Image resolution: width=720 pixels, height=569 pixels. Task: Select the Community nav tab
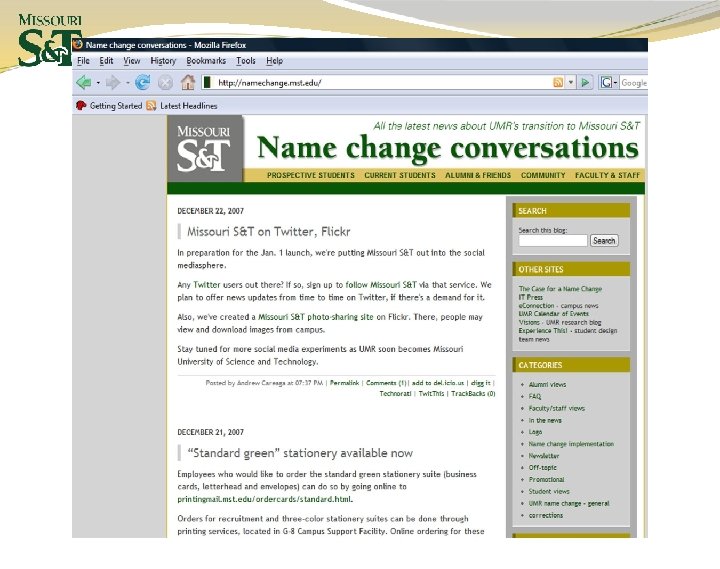543,175
